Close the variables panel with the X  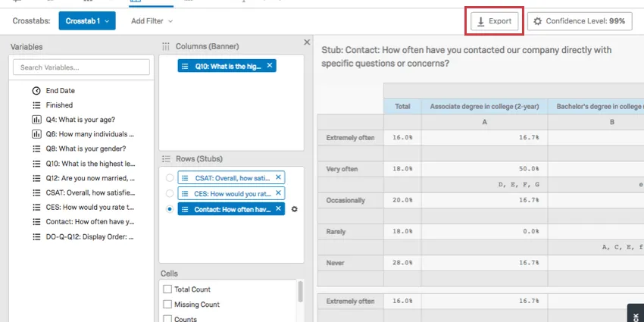(x=307, y=42)
